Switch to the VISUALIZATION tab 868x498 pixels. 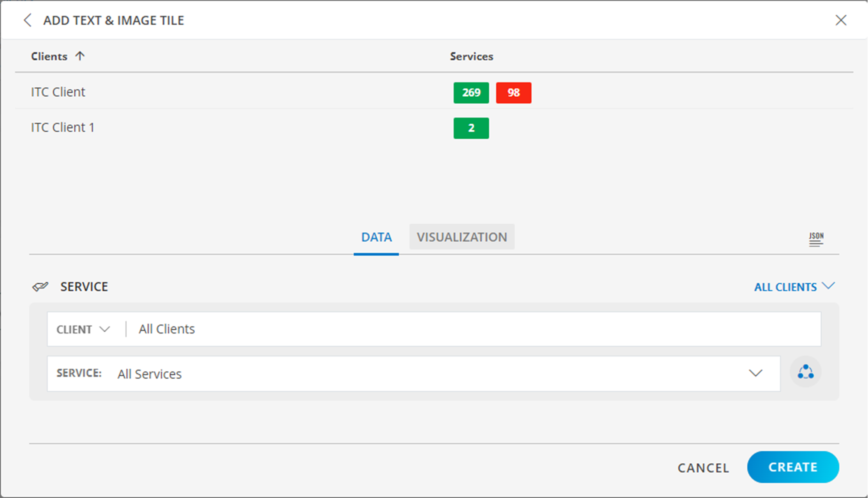[x=462, y=237]
